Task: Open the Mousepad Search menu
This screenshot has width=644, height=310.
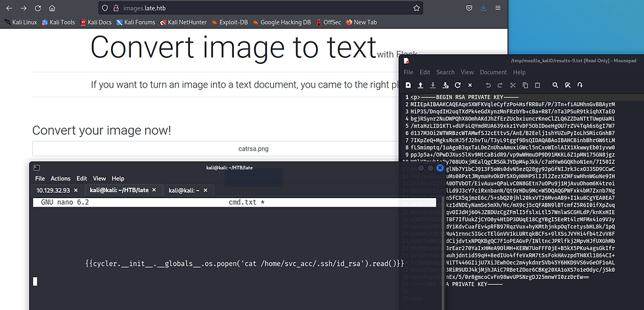Action: coord(446,72)
